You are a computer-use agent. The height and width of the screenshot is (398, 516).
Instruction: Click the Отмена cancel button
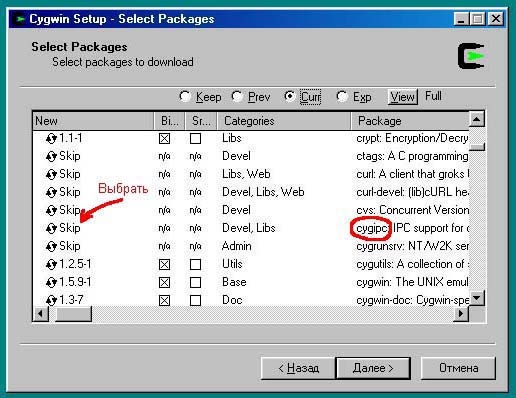(458, 368)
